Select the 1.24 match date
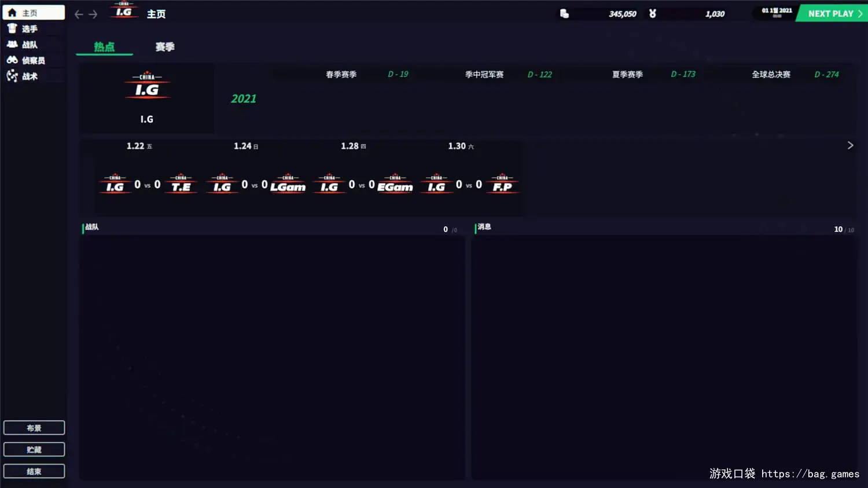The width and height of the screenshot is (868, 488). pos(246,146)
